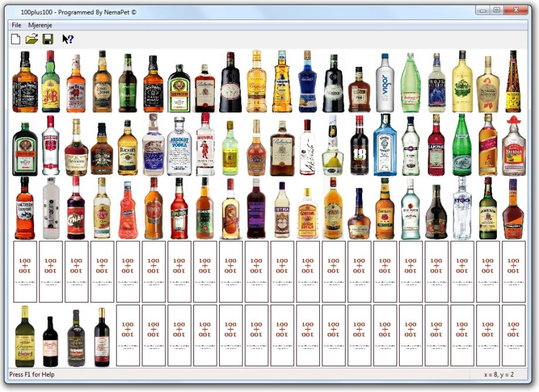Viewport: 539px width, 392px height.
Task: Click the Open folder toolbar icon
Action: coord(32,39)
